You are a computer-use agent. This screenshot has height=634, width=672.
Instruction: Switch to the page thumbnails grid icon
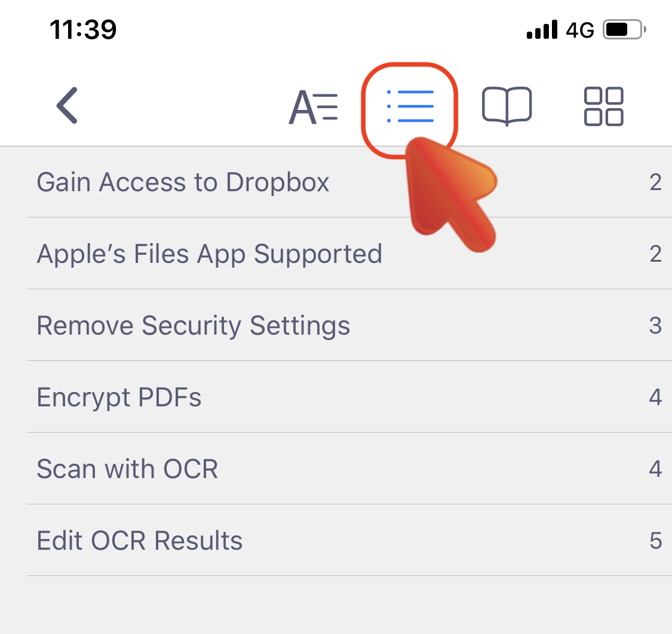point(603,106)
